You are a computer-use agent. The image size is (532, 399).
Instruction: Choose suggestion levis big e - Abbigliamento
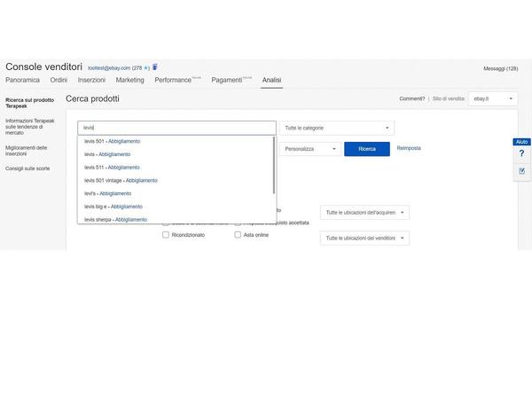coord(113,207)
